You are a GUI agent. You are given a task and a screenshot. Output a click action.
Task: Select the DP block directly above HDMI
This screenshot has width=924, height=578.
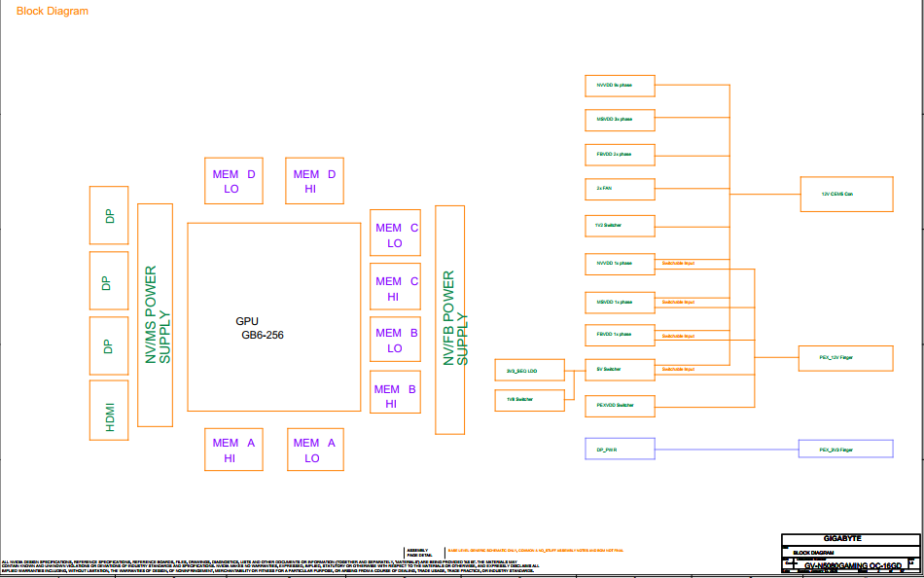point(109,345)
